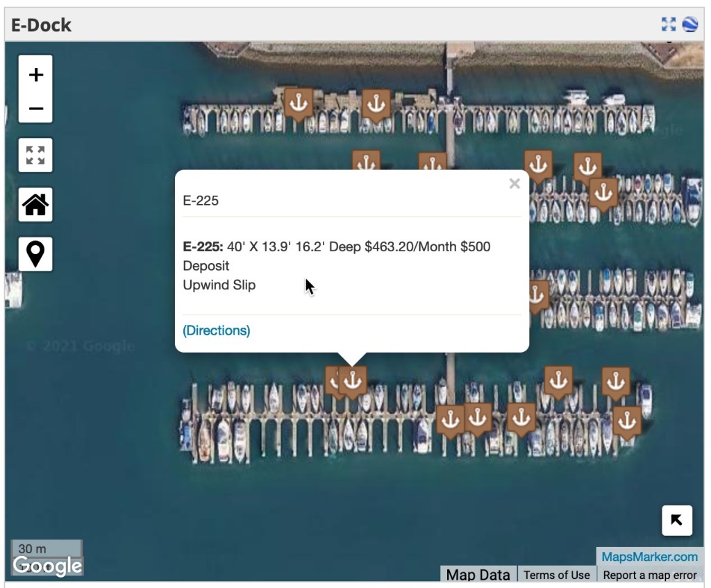Toggle fullscreen map view button below zoom
This screenshot has width=711, height=588.
click(x=35, y=155)
